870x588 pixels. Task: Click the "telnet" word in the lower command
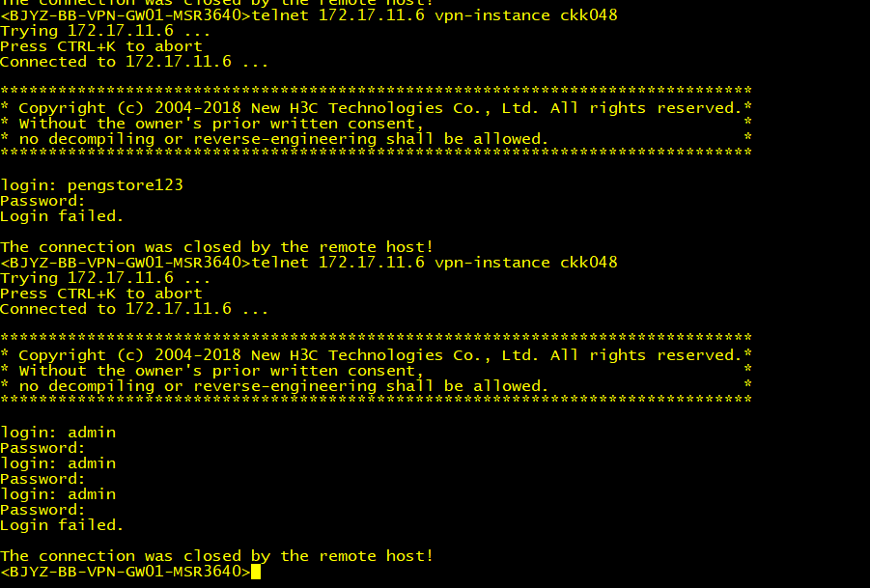280,263
